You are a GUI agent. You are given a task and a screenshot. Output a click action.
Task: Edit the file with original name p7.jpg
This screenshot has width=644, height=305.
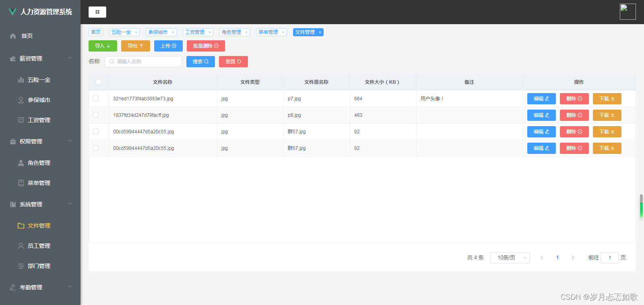point(541,99)
